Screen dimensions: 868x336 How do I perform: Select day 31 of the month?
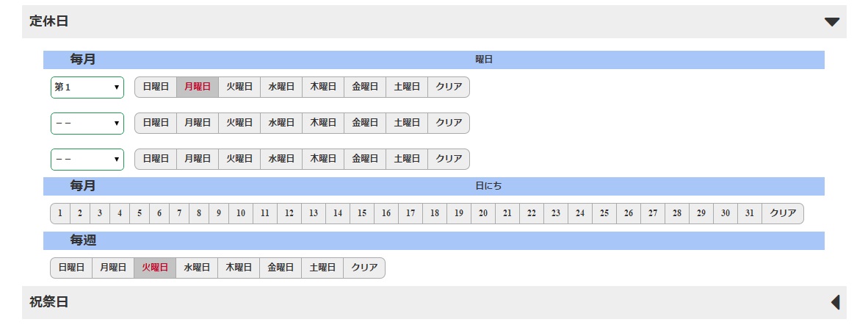[x=749, y=213]
